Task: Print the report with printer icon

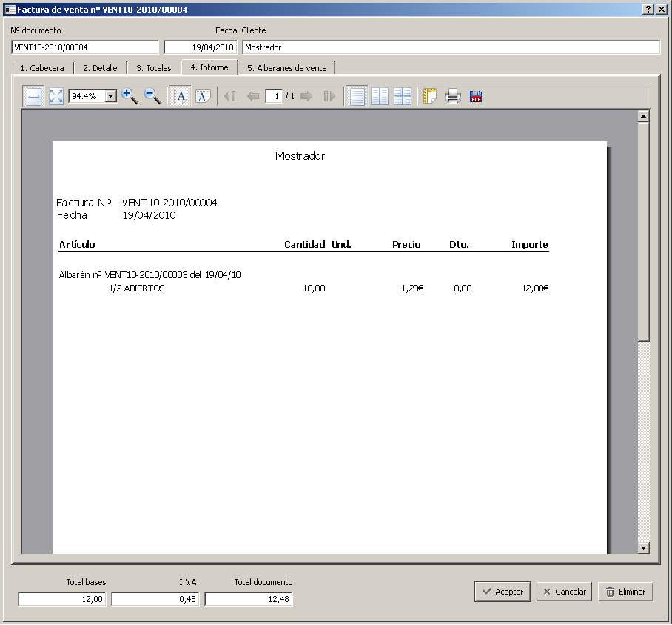Action: [453, 96]
